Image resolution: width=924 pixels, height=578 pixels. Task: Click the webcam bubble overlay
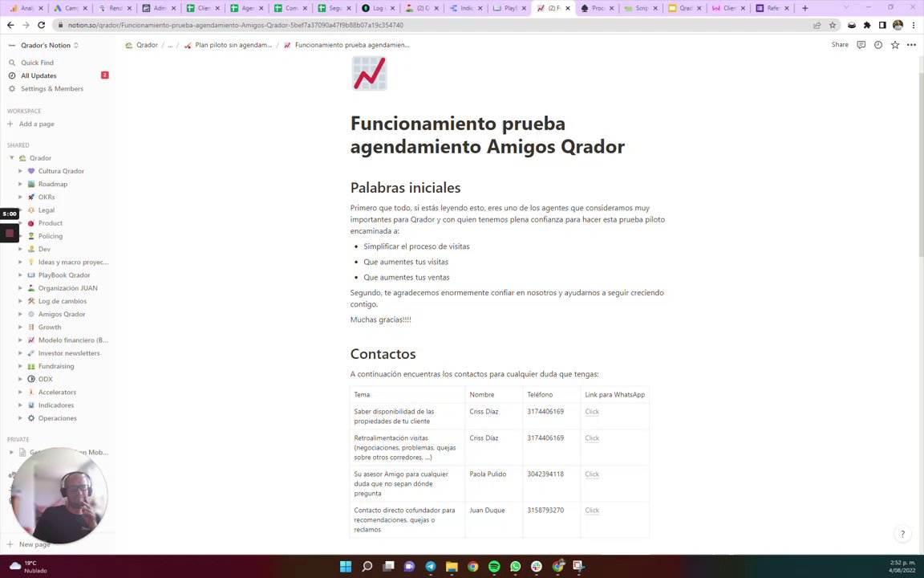59,495
